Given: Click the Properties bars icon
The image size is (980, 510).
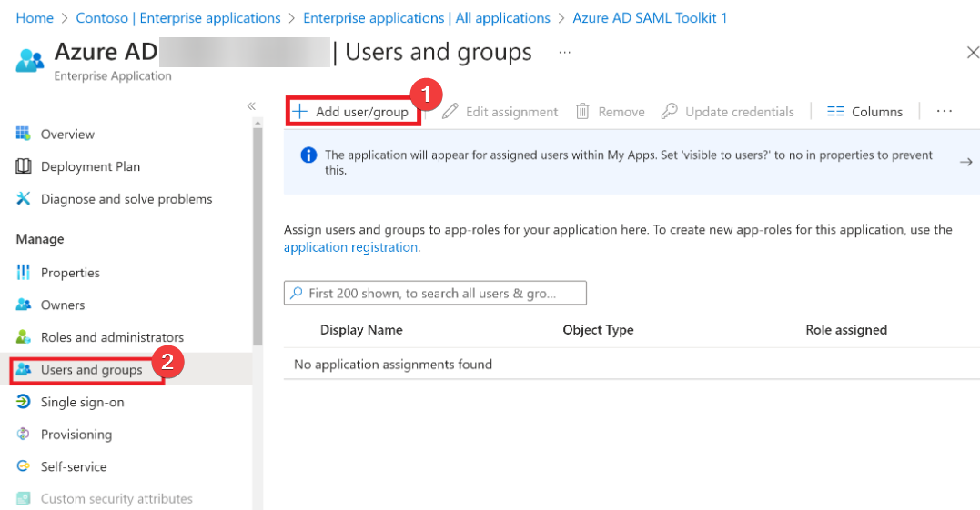Looking at the screenshot, I should pos(23,272).
